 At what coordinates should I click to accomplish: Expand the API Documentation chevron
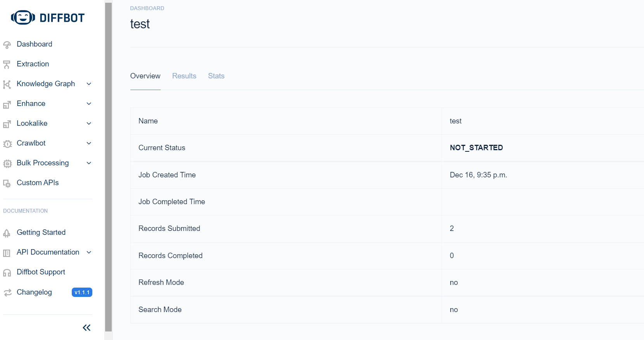coord(89,252)
